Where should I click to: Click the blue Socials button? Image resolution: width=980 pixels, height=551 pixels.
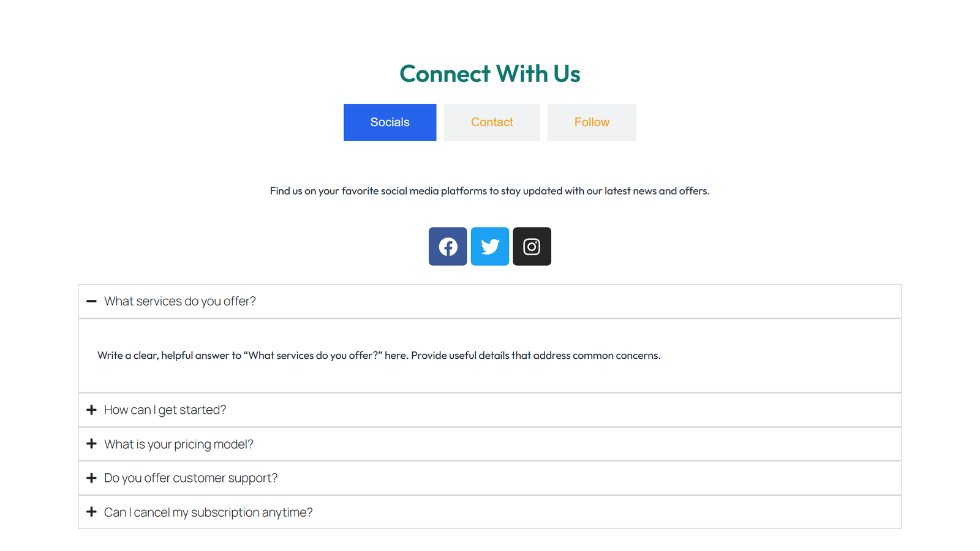coord(390,122)
